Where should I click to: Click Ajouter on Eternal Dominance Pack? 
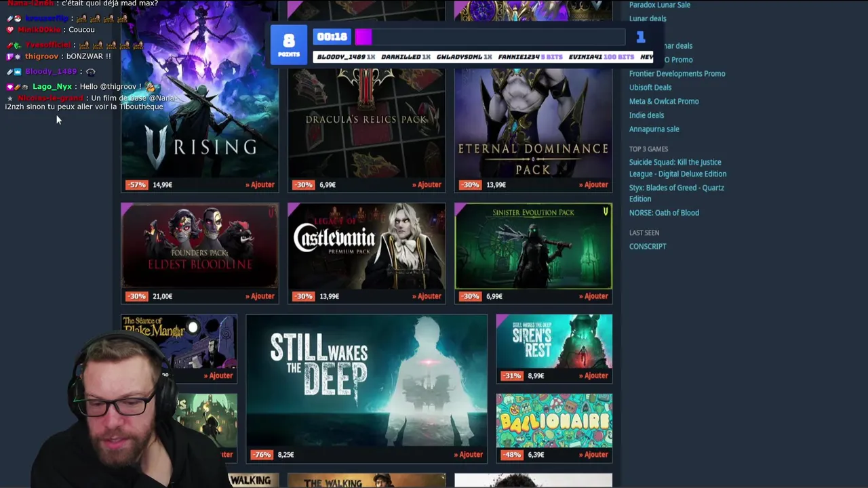[x=593, y=185]
